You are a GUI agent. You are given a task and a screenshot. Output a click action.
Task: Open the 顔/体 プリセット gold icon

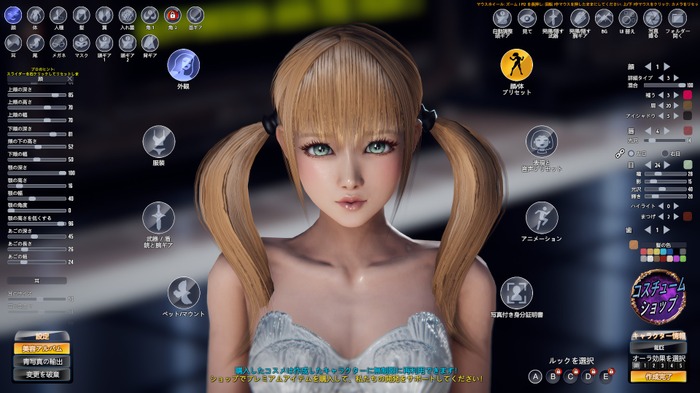[517, 65]
